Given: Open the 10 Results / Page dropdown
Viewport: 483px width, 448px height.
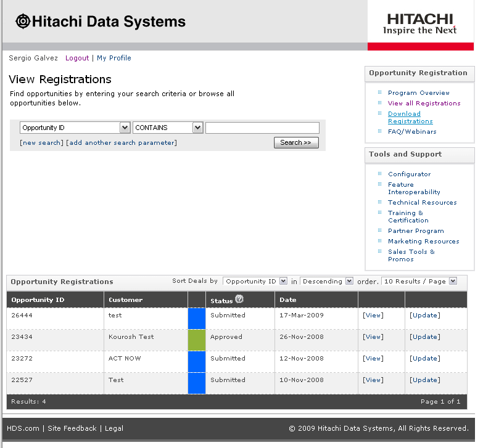Looking at the screenshot, I should point(419,281).
